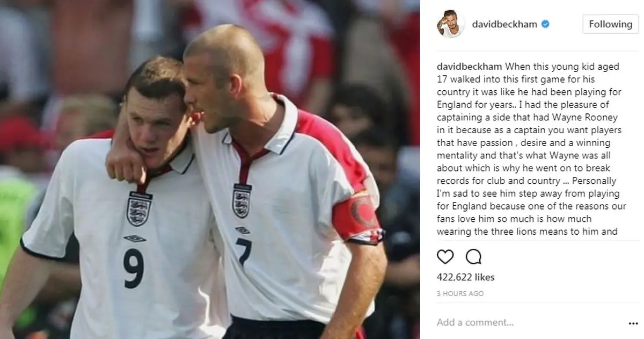Click the blue verified badge beside davidbeckham

click(x=545, y=24)
